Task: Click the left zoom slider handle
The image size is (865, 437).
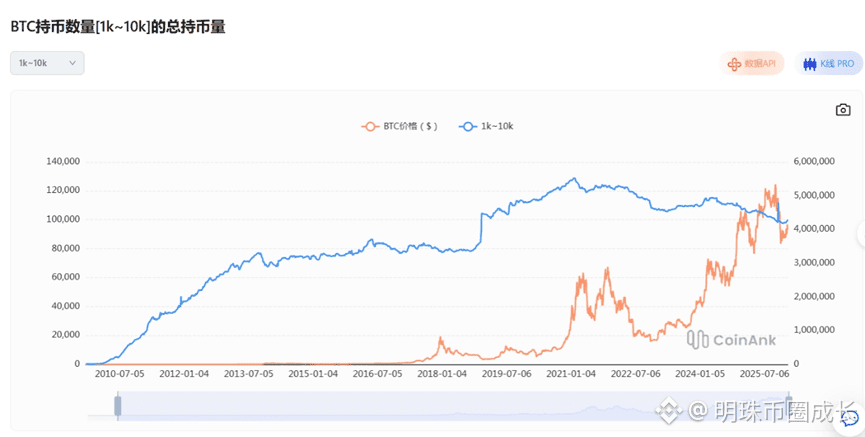Action: click(117, 405)
